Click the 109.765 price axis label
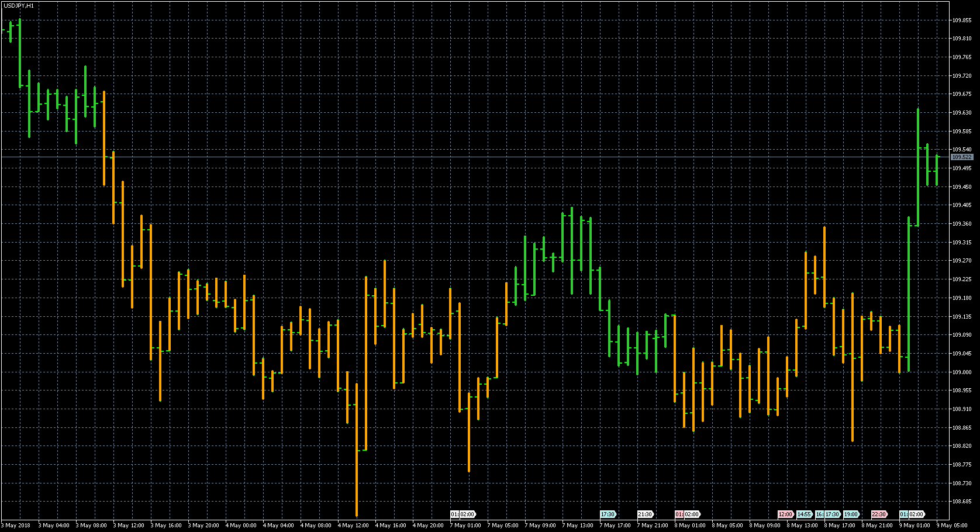 [x=961, y=57]
